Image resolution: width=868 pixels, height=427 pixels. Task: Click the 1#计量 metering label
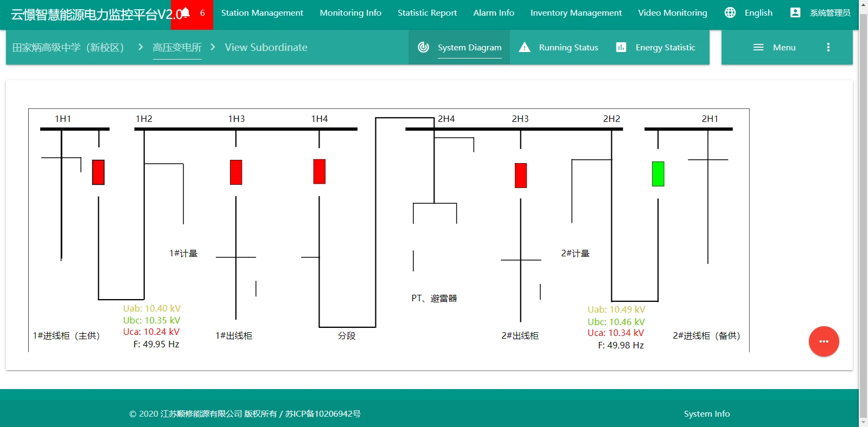[x=183, y=253]
